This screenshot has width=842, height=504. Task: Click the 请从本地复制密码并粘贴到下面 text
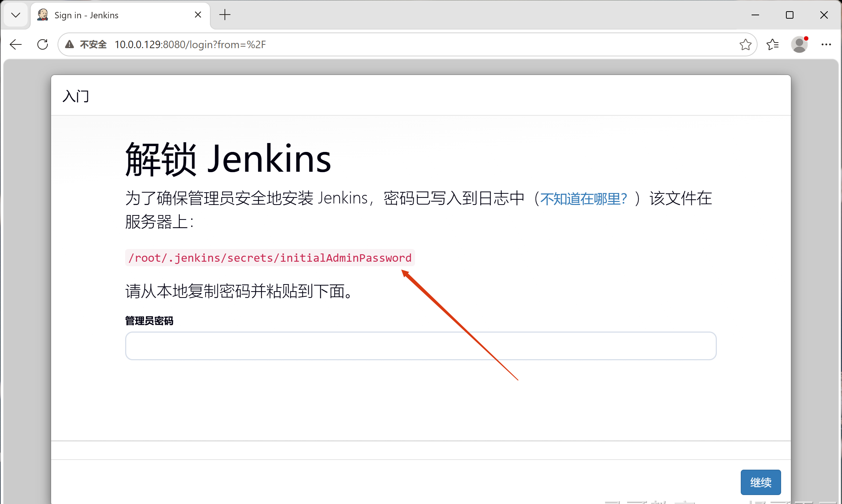pos(239,291)
